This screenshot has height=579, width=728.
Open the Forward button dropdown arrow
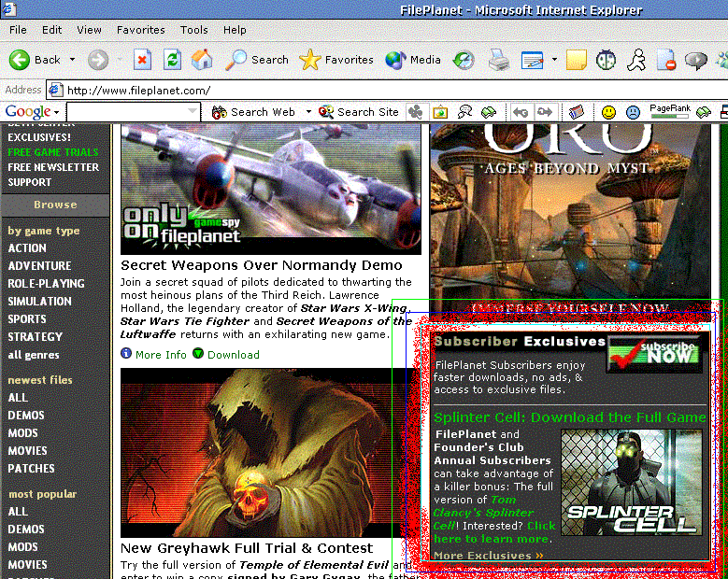[120, 60]
